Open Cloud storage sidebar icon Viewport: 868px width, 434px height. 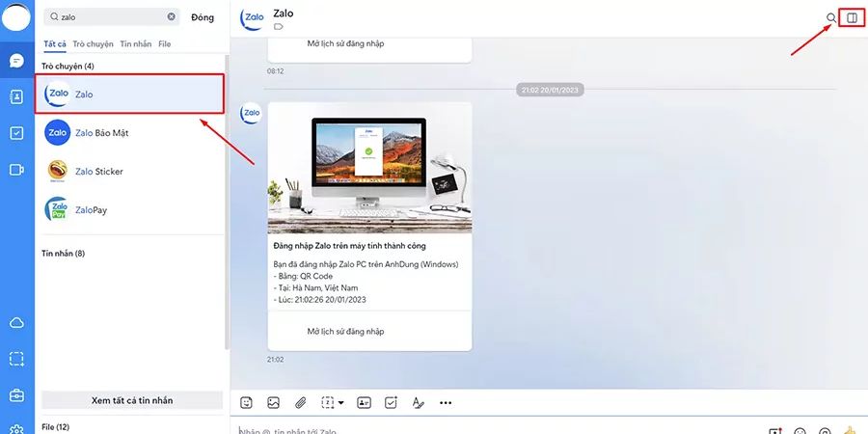tap(16, 323)
